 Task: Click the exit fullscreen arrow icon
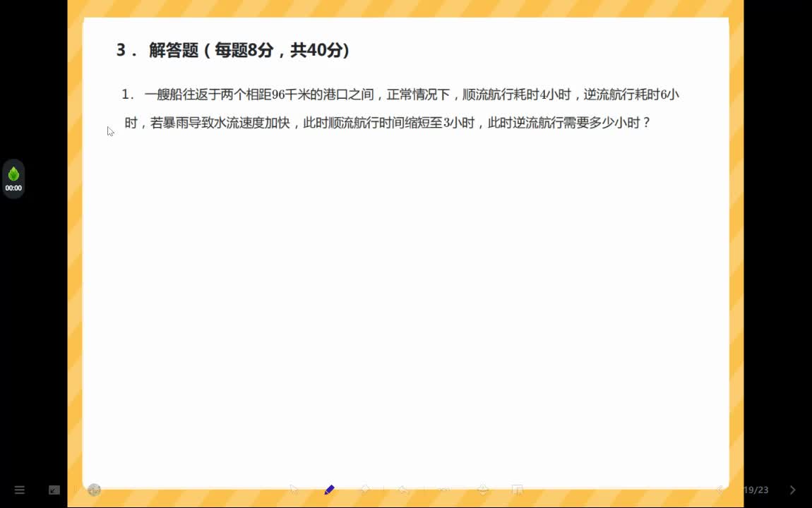tap(54, 490)
